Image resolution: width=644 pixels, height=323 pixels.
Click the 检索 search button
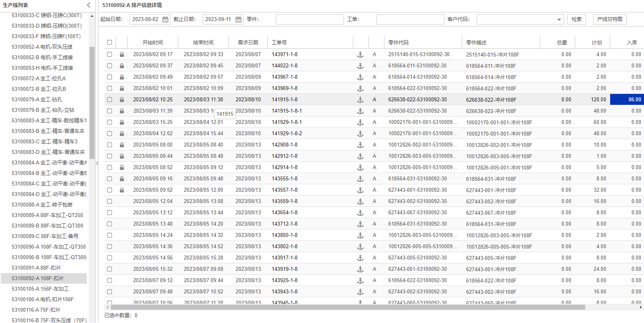tap(577, 19)
